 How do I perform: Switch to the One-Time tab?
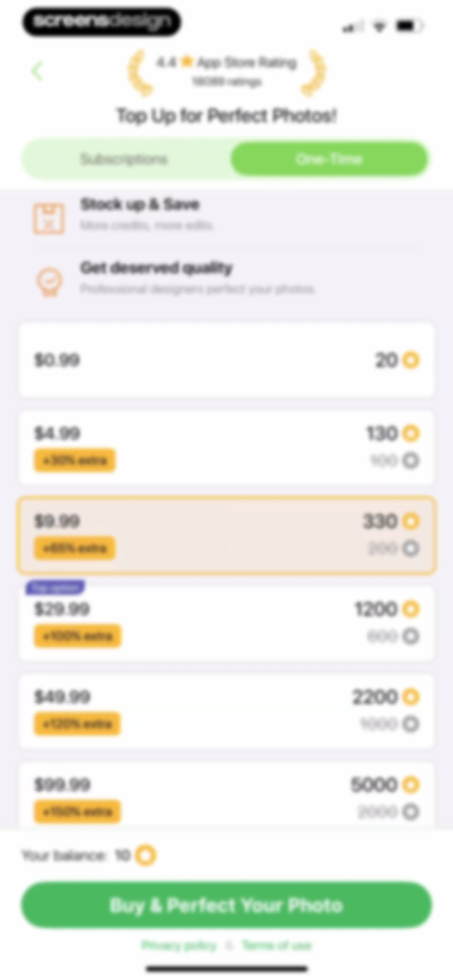click(329, 159)
